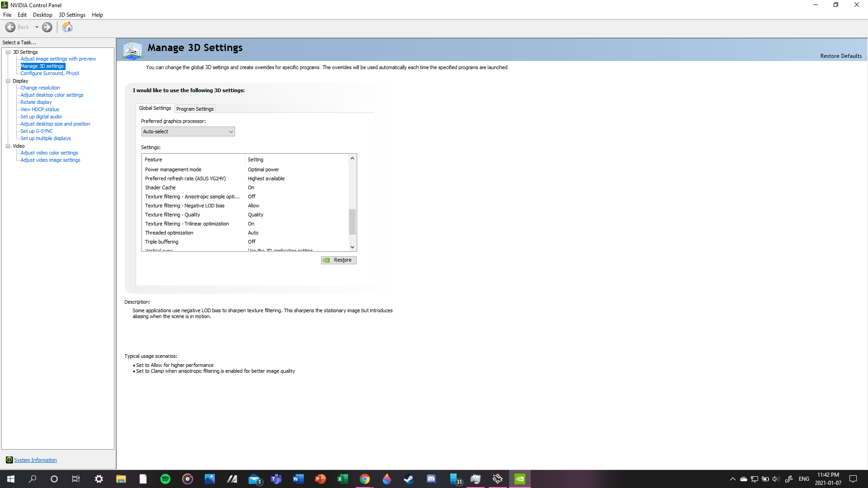Screen dimensions: 868x488
Task: Select the Shader Cache row
Action: click(x=245, y=188)
